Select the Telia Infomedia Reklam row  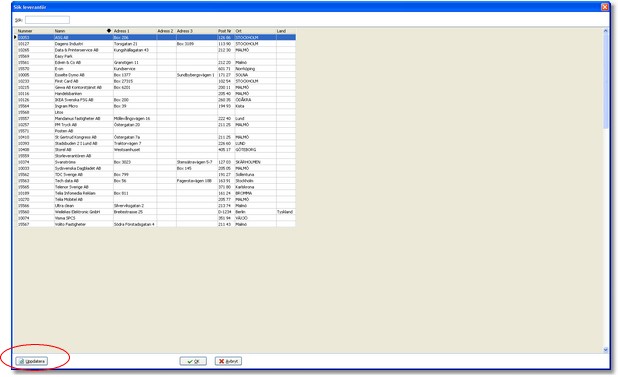pyautogui.click(x=156, y=193)
